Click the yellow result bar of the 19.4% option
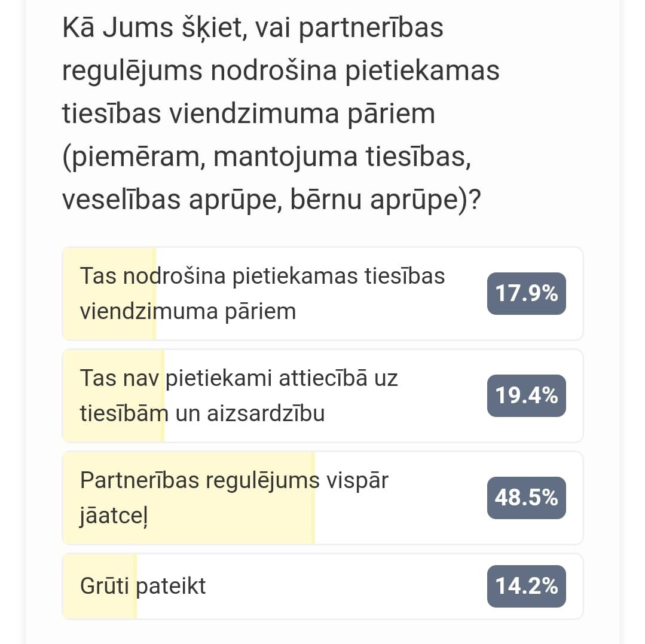 (114, 395)
